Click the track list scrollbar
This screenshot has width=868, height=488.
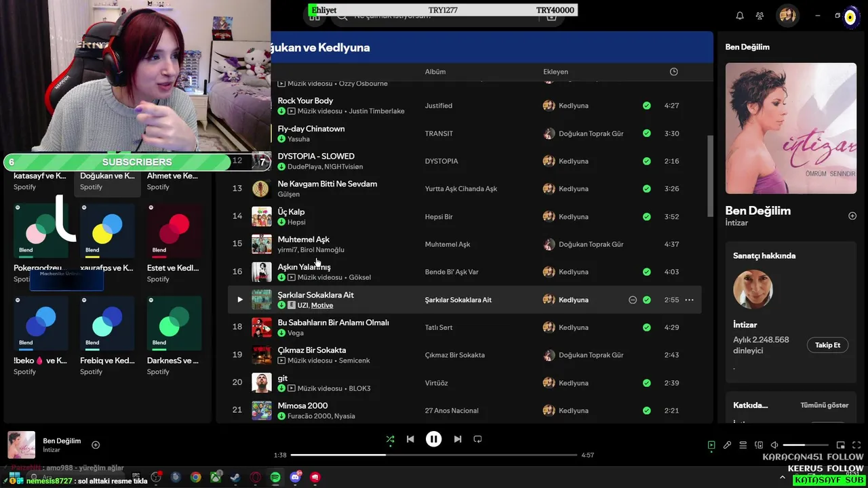click(x=710, y=176)
